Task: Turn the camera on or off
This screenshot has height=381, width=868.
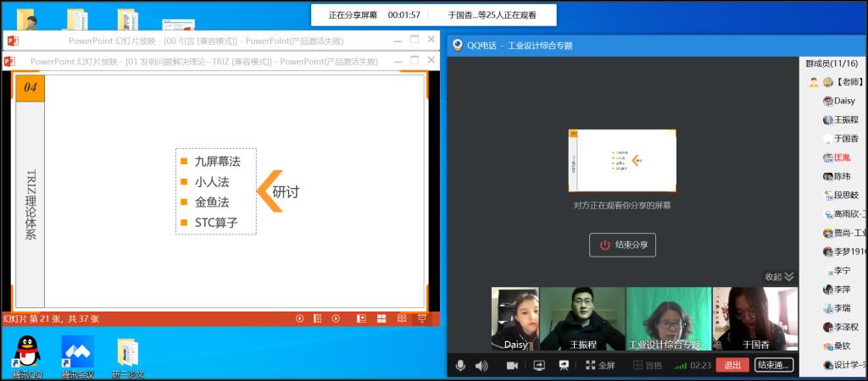Action: click(512, 366)
